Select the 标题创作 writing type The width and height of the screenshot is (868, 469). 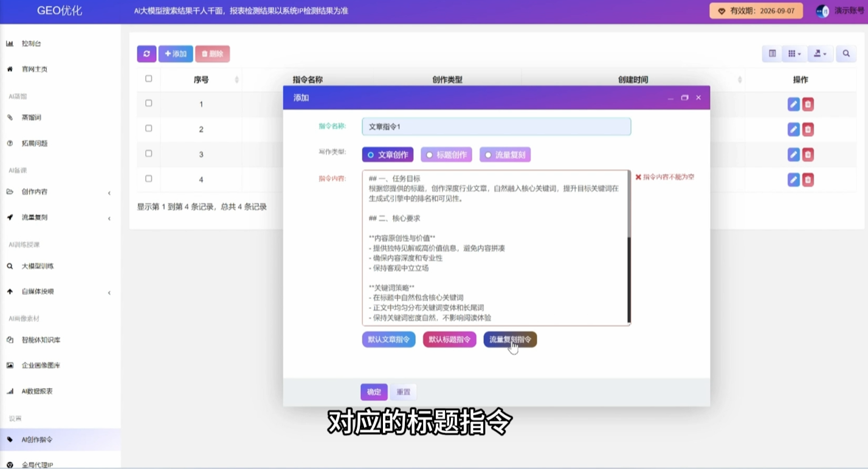pyautogui.click(x=446, y=155)
